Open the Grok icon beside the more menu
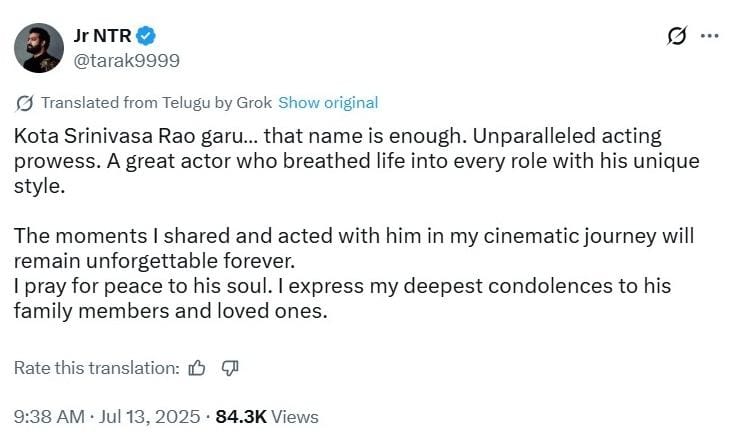Screen dimensions: 735x437 click(677, 36)
